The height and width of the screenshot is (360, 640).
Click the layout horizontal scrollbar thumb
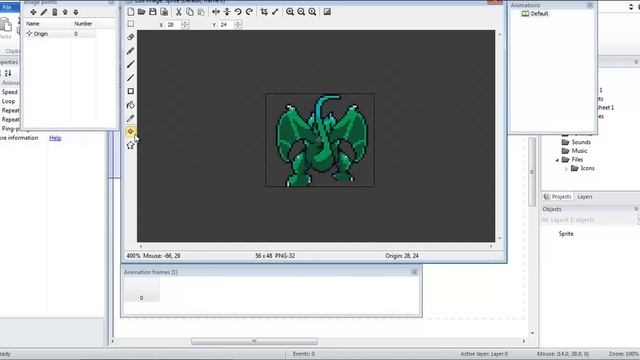tap(254, 341)
